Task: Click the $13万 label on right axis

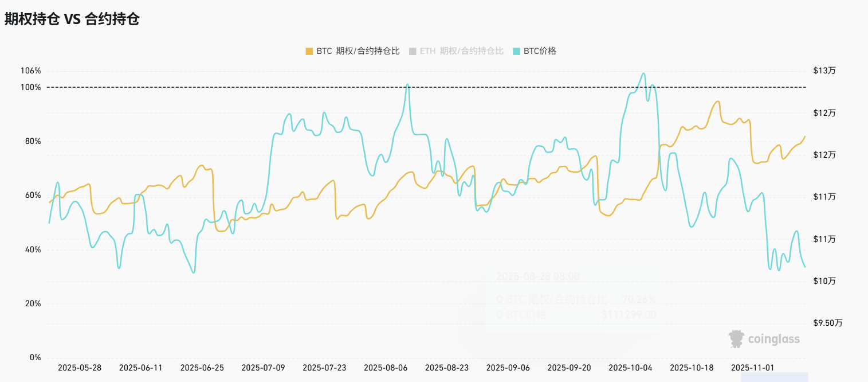Action: [824, 71]
